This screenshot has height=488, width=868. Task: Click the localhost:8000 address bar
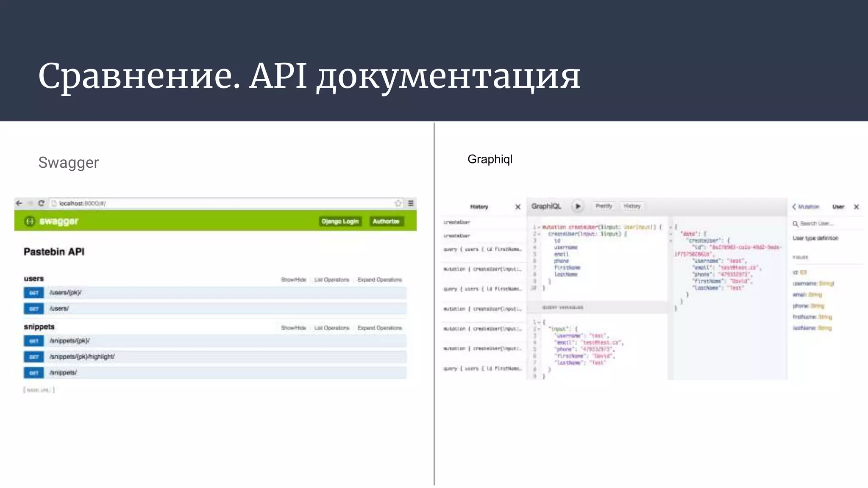click(226, 203)
